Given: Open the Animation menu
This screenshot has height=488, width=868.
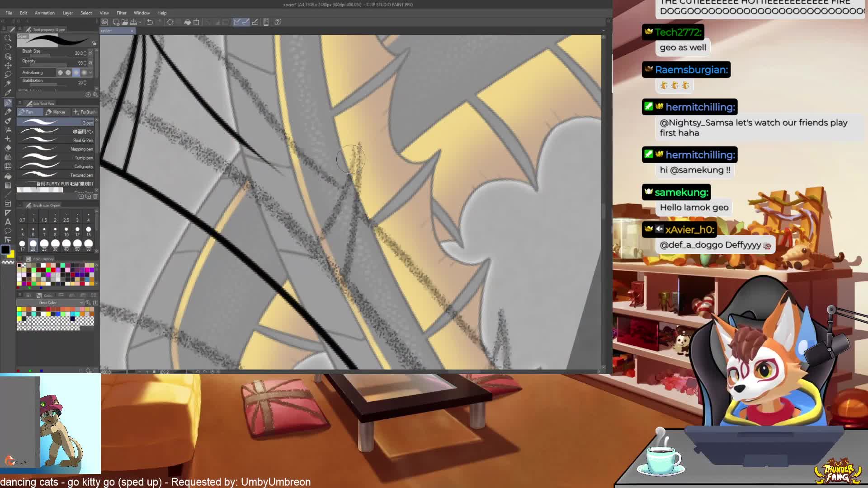Looking at the screenshot, I should click(45, 13).
